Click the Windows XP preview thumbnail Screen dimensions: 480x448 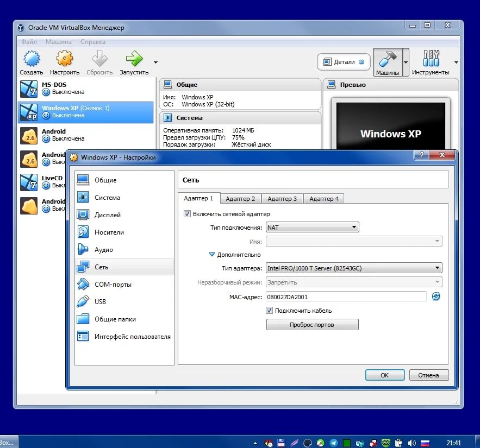click(x=391, y=126)
